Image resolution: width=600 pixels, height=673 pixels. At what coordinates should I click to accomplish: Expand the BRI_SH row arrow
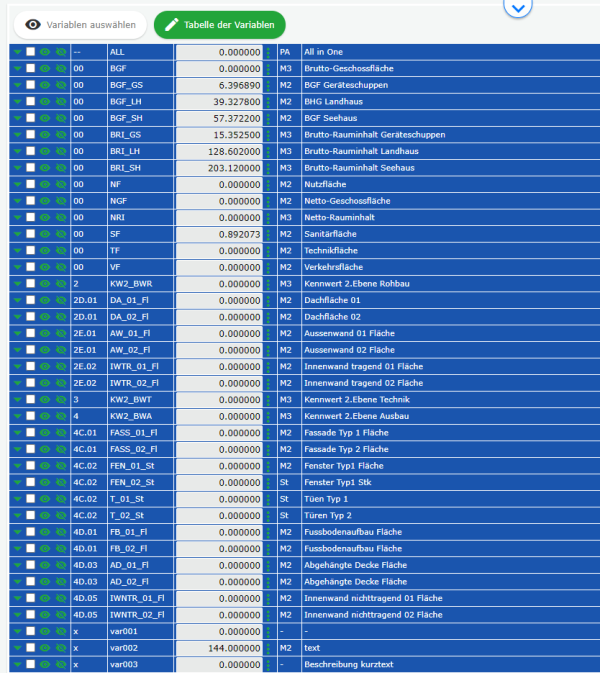click(x=17, y=168)
